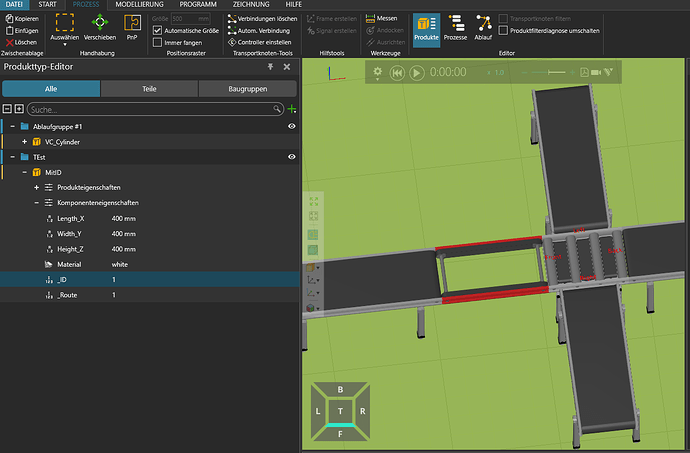The image size is (690, 453).
Task: Open the Prozesse editor
Action: (455, 28)
